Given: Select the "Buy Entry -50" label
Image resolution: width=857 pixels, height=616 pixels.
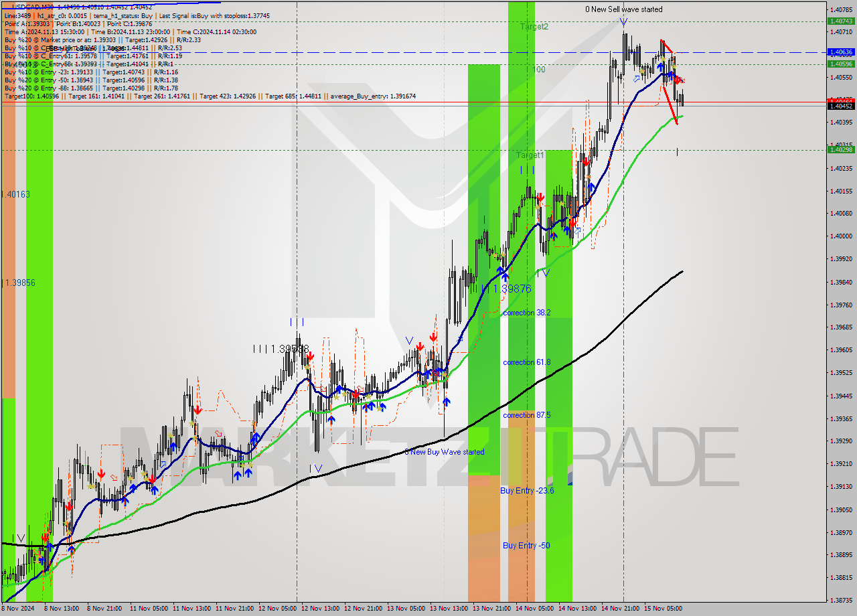Looking at the screenshot, I should (x=526, y=546).
